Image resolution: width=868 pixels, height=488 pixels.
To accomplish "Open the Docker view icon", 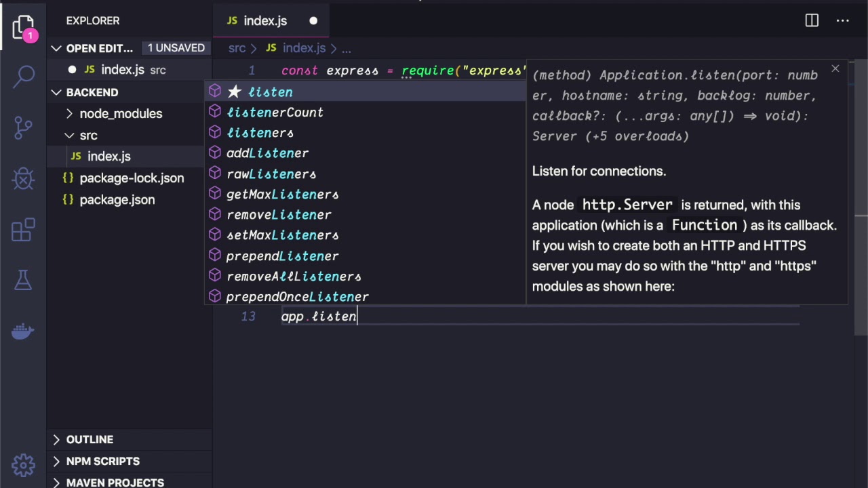I will (x=24, y=331).
